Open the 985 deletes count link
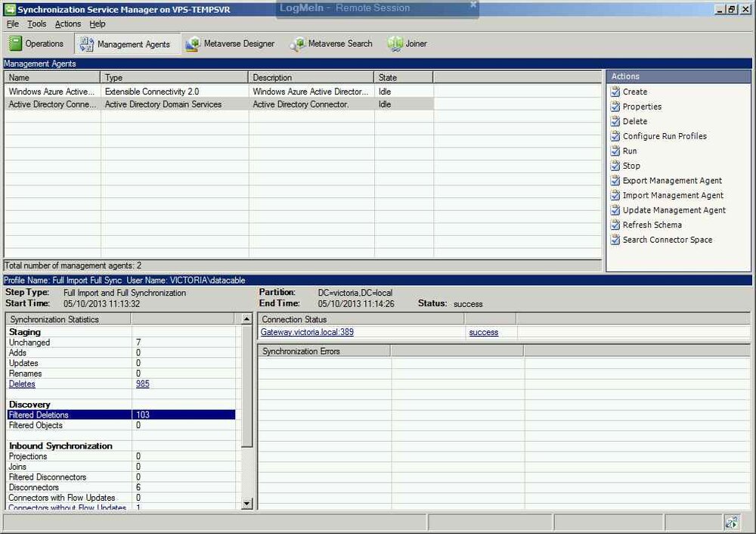The width and height of the screenshot is (756, 534). coord(143,384)
